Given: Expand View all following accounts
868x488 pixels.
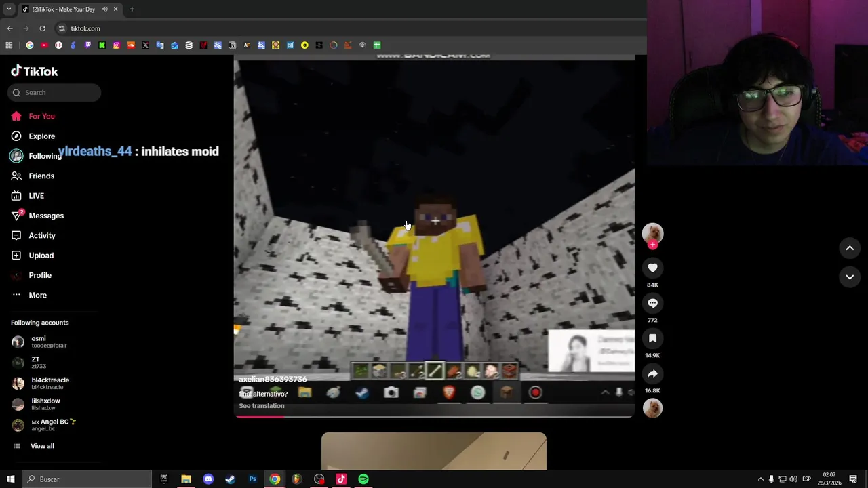Looking at the screenshot, I should point(33,446).
